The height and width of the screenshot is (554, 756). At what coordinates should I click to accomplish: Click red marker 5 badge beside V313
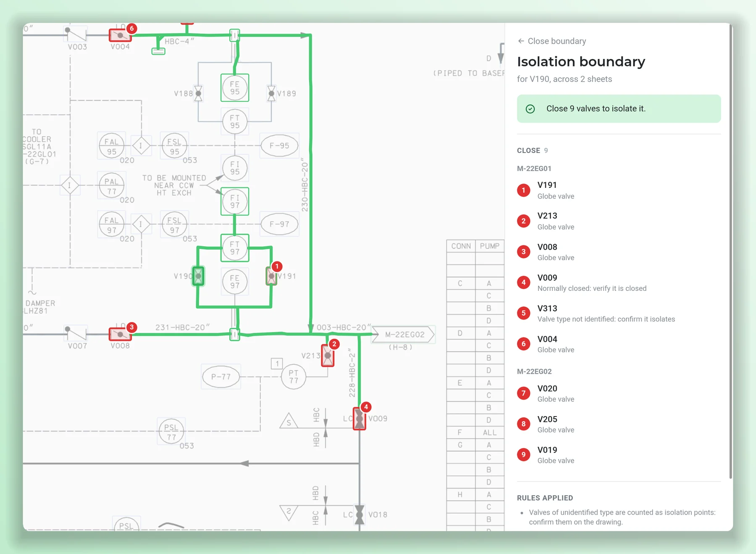click(x=523, y=313)
